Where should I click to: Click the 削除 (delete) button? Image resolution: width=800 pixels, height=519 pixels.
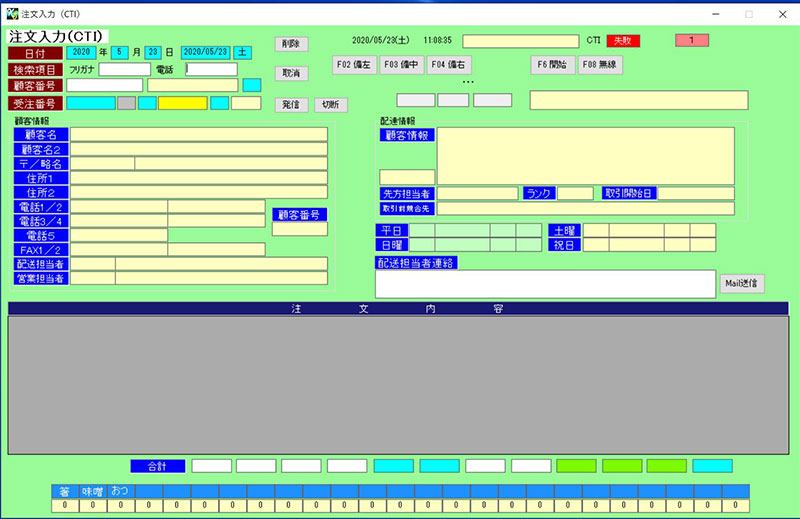pyautogui.click(x=291, y=44)
